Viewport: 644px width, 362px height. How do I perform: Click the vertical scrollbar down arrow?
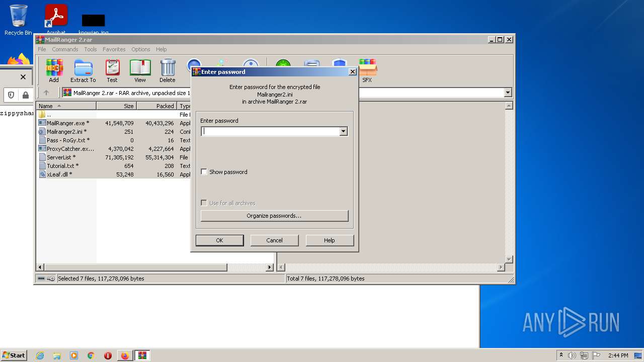509,259
